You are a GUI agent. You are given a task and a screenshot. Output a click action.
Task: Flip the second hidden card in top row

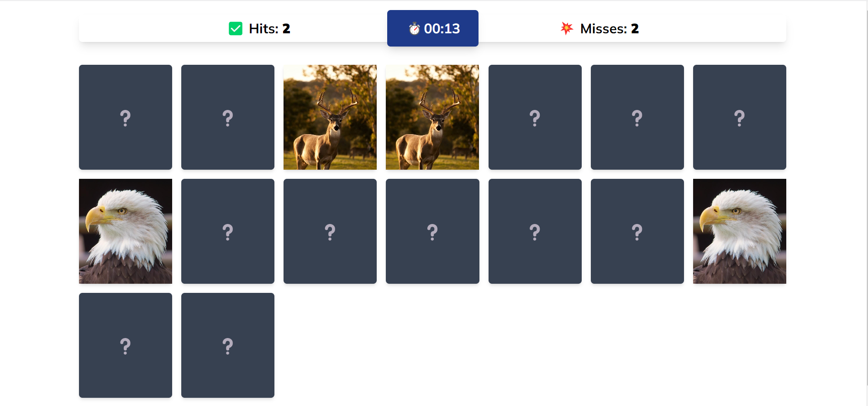228,117
